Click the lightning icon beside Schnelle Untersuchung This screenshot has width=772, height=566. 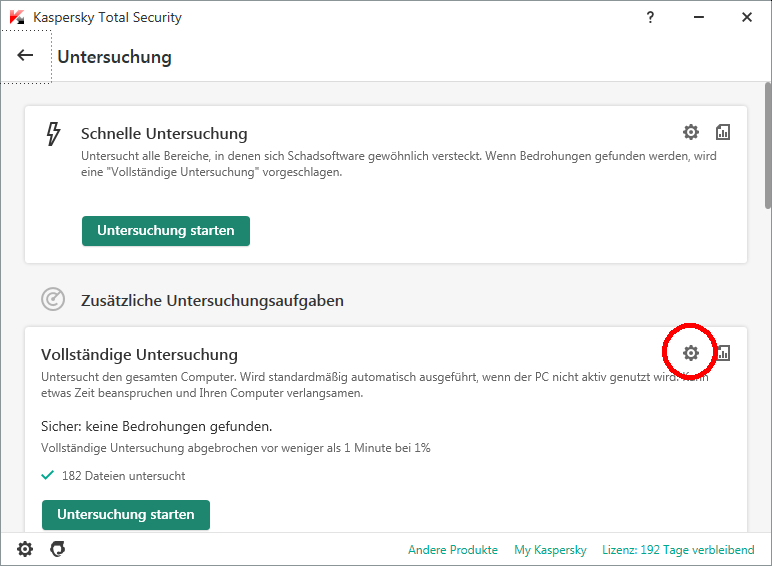tap(54, 134)
